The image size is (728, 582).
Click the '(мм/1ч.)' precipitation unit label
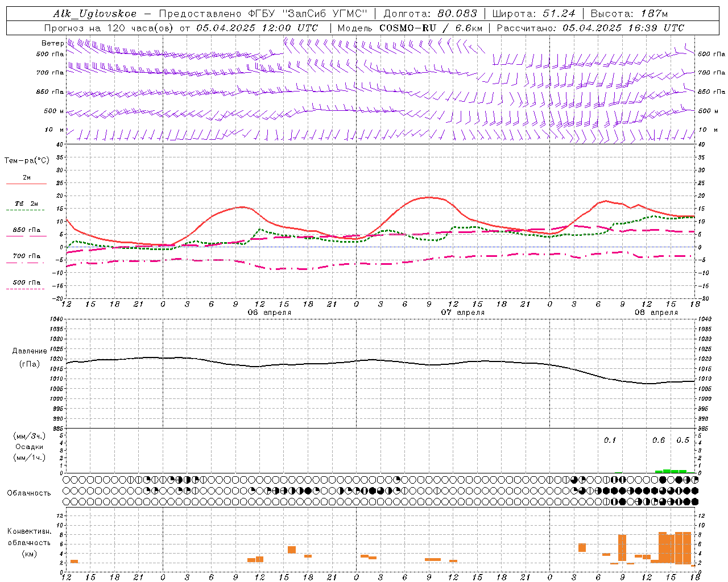pyautogui.click(x=30, y=458)
